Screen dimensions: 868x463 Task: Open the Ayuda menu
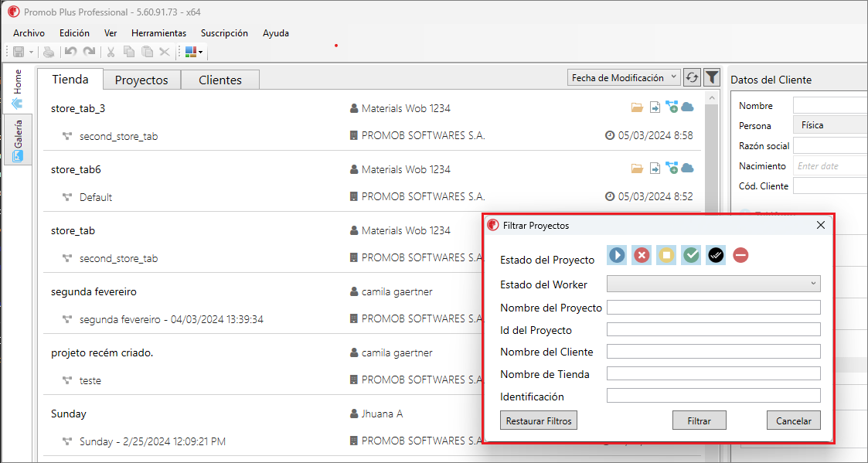(276, 33)
